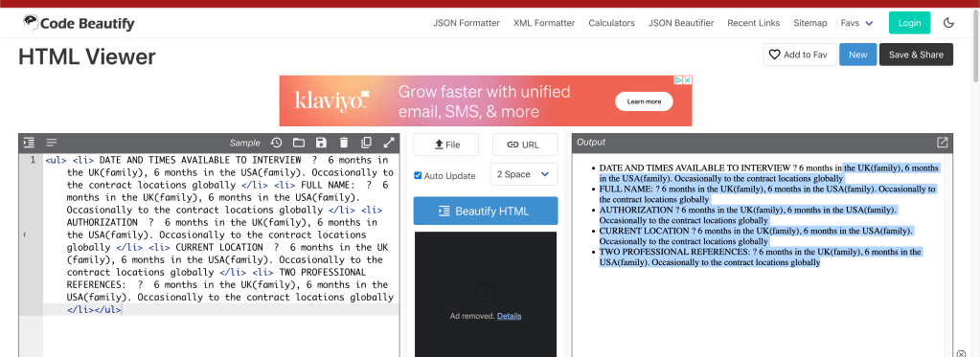Click the Code Beautify logo
Viewport: 980px width, 357px height.
click(x=79, y=24)
